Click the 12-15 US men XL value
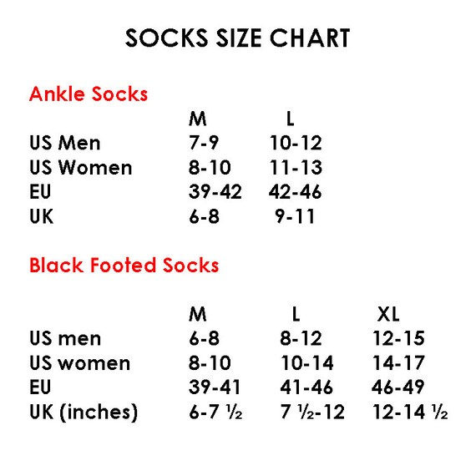Screen dimensions: 476x476 coord(398,338)
